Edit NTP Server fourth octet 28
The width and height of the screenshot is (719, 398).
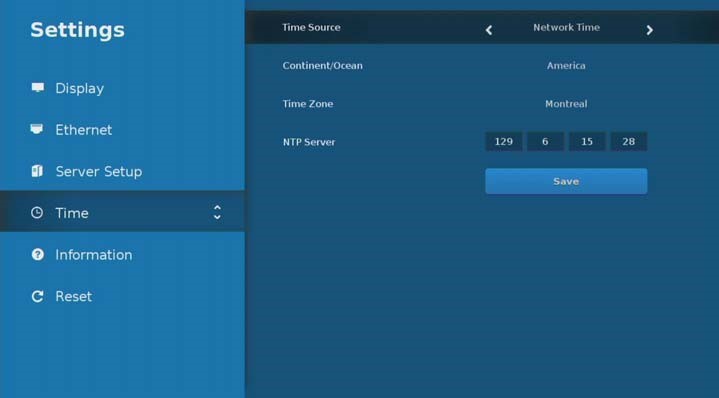coord(629,142)
